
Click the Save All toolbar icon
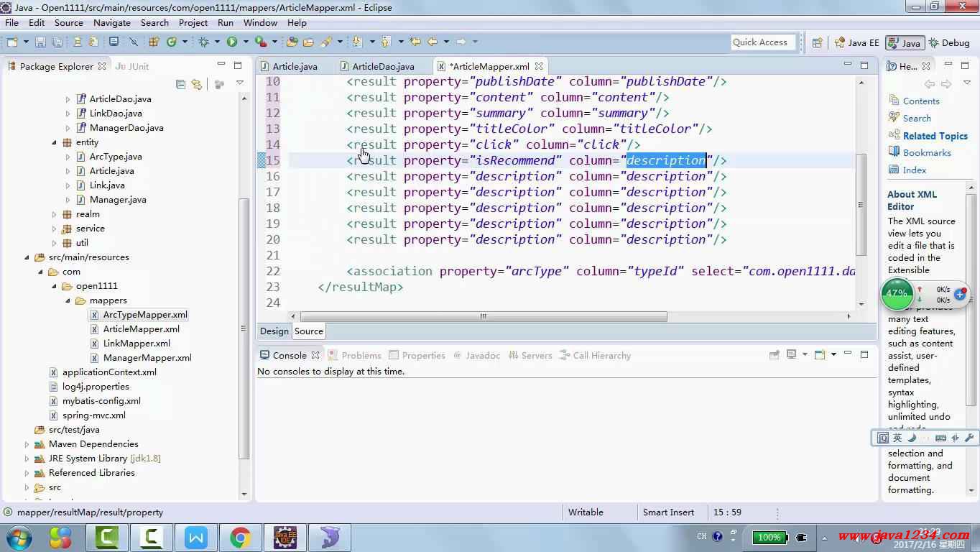tap(57, 42)
